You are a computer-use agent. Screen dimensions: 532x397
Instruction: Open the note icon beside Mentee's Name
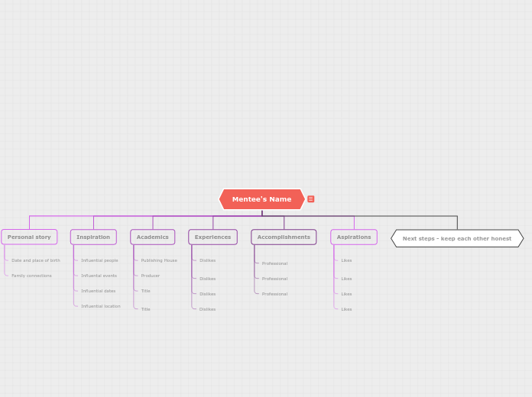(x=310, y=199)
